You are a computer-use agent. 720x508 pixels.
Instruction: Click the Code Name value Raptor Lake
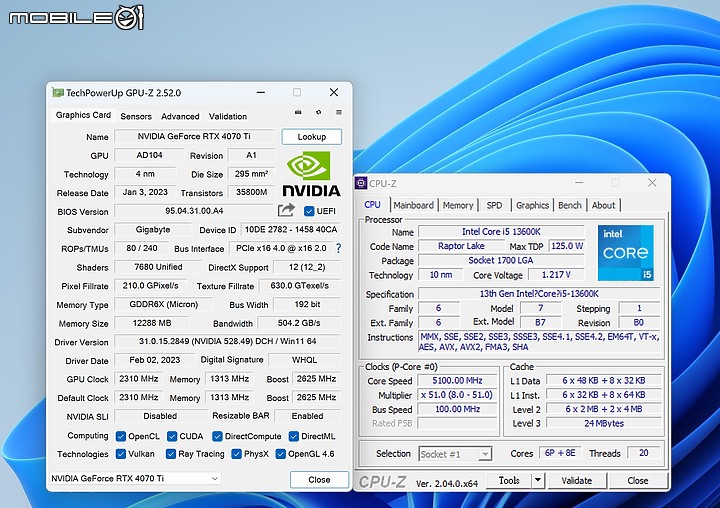point(461,246)
